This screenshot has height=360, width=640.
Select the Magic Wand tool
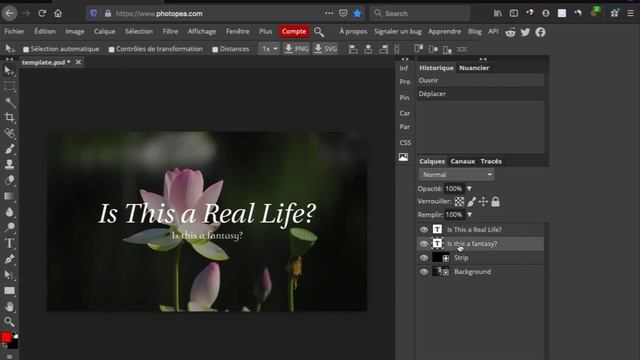point(9,102)
